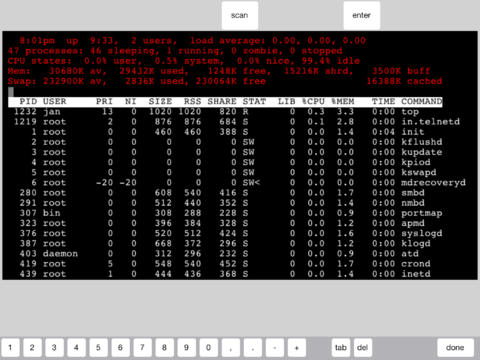The image size is (480, 360).
Task: Select the 'kswapd' command text
Action: point(419,173)
